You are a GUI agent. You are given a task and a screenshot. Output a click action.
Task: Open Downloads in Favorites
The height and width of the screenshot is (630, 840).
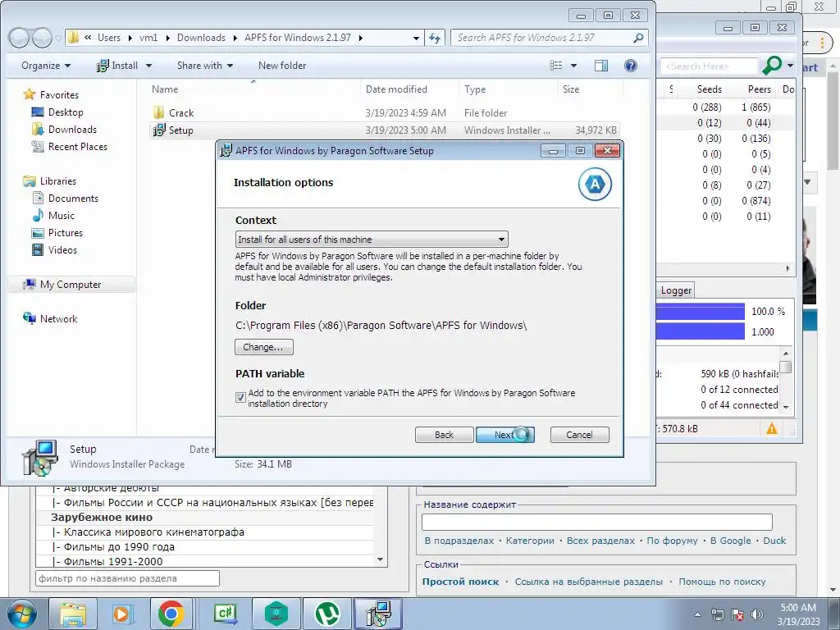click(72, 129)
